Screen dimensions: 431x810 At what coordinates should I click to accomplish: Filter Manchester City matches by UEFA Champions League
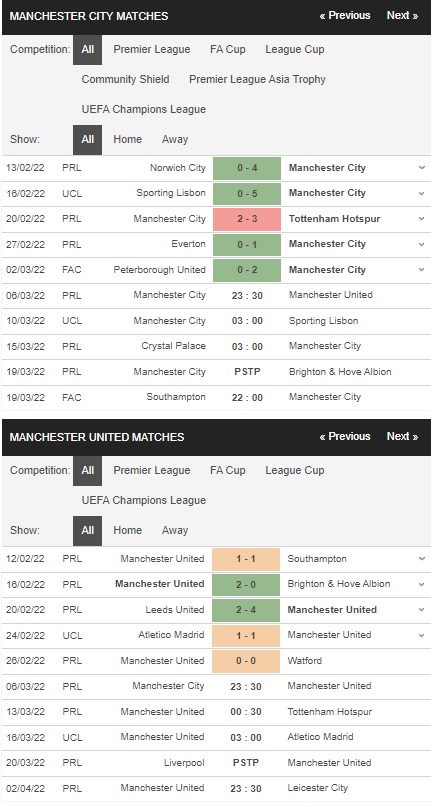pyautogui.click(x=144, y=110)
